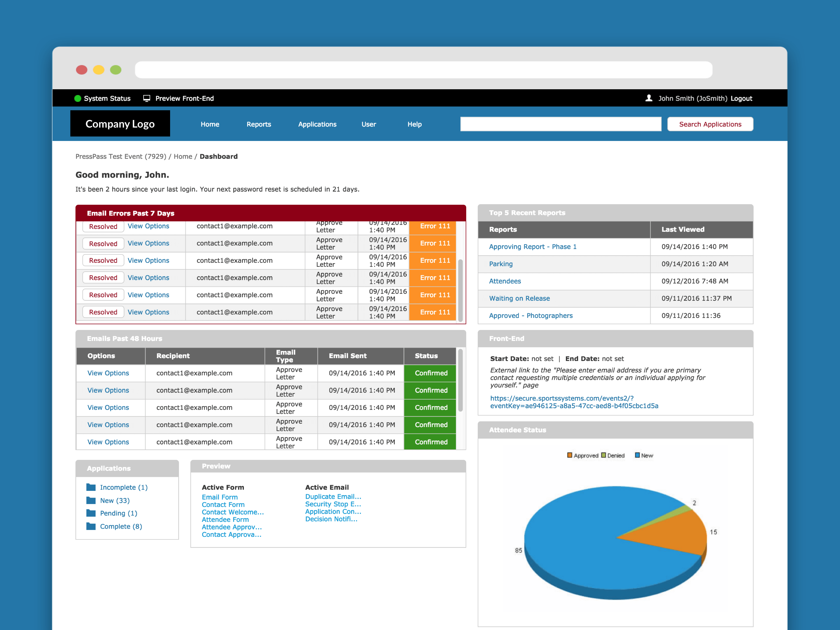Click the browser address bar

click(423, 70)
